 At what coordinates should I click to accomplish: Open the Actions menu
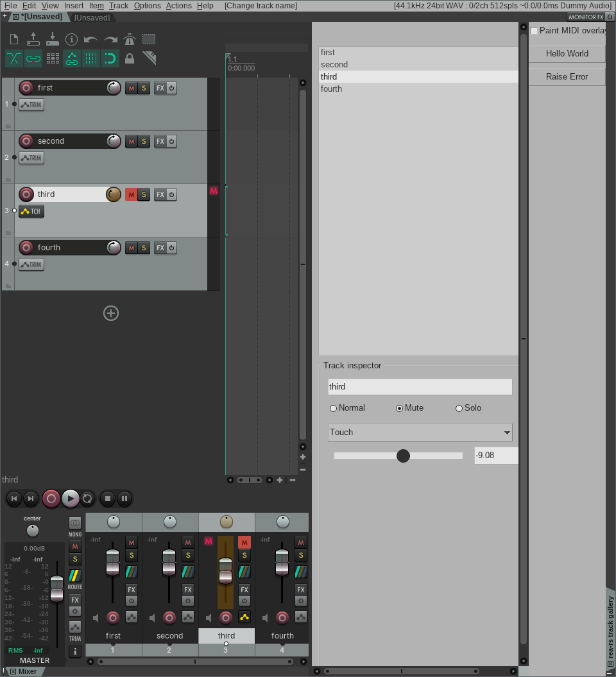(179, 6)
